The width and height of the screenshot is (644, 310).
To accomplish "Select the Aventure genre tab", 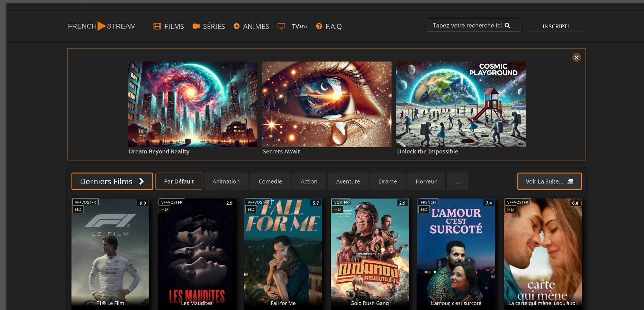I will pyautogui.click(x=348, y=181).
